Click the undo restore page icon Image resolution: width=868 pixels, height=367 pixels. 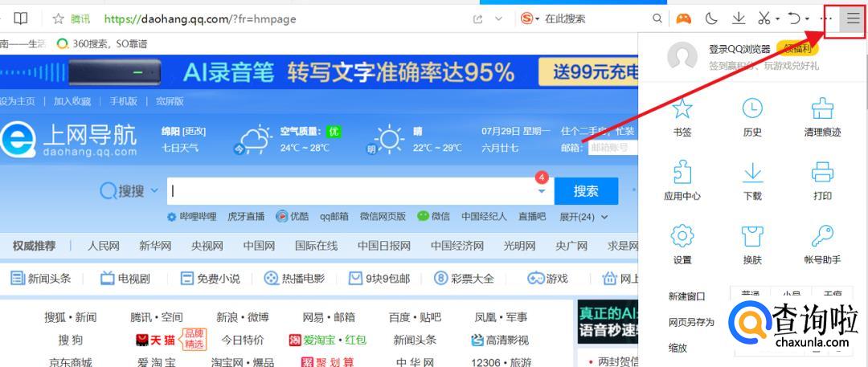pos(794,18)
